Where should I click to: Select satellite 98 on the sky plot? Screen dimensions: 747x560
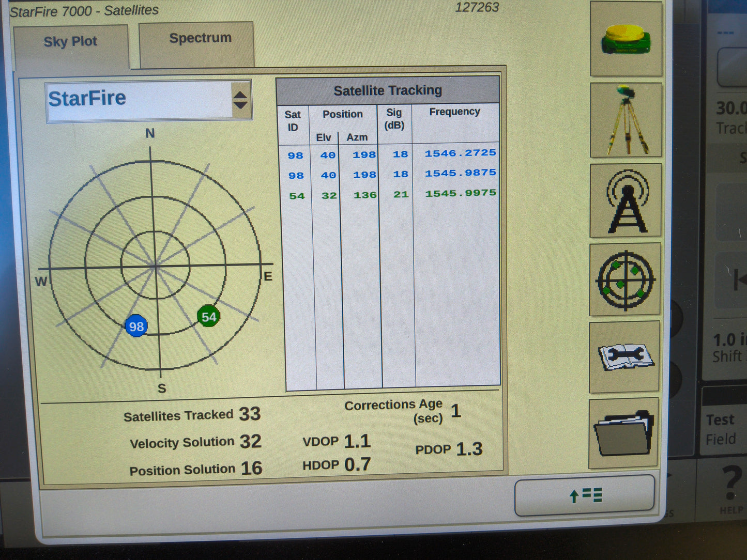tap(136, 326)
